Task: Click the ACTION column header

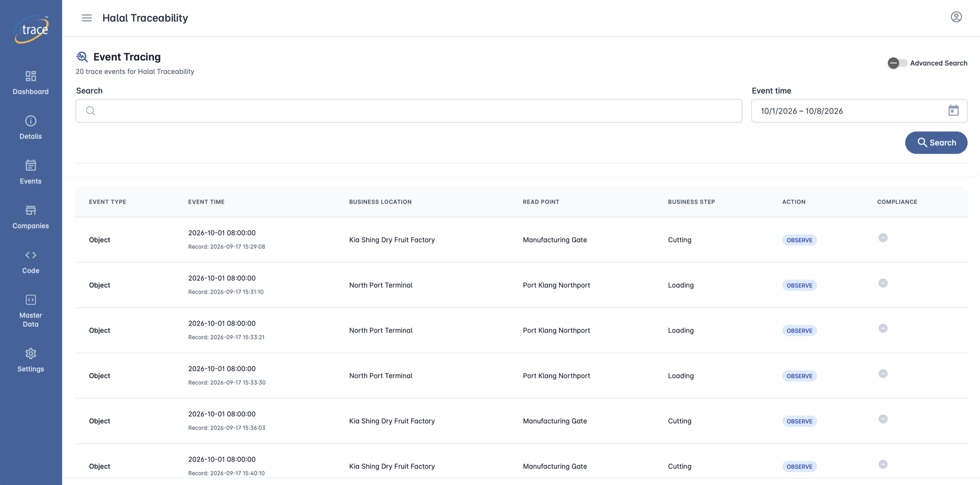Action: click(794, 202)
